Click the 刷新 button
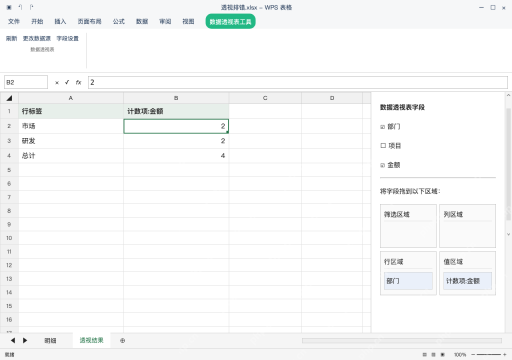This screenshot has width=512, height=360. tap(11, 38)
